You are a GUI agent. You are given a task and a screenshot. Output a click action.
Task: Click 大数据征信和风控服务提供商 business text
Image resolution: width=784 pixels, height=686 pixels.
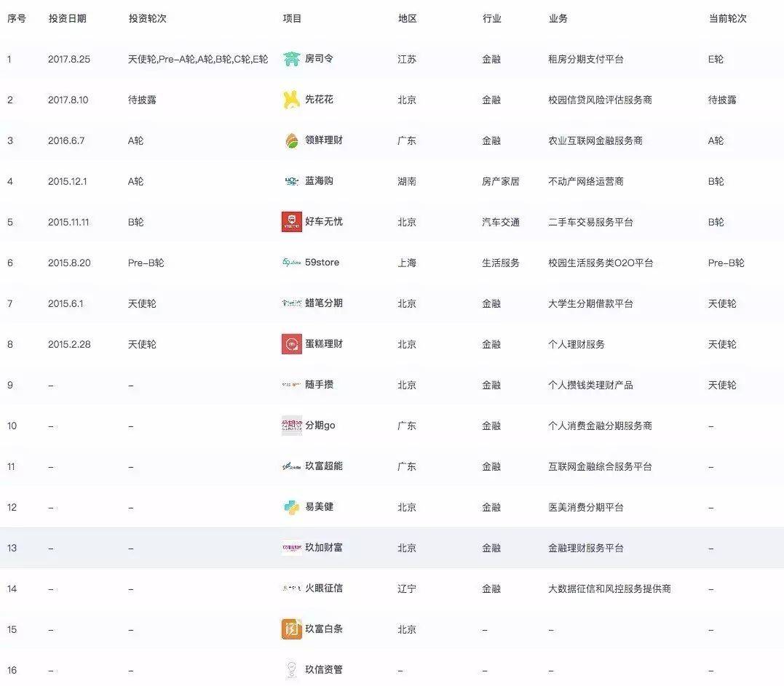pos(609,589)
